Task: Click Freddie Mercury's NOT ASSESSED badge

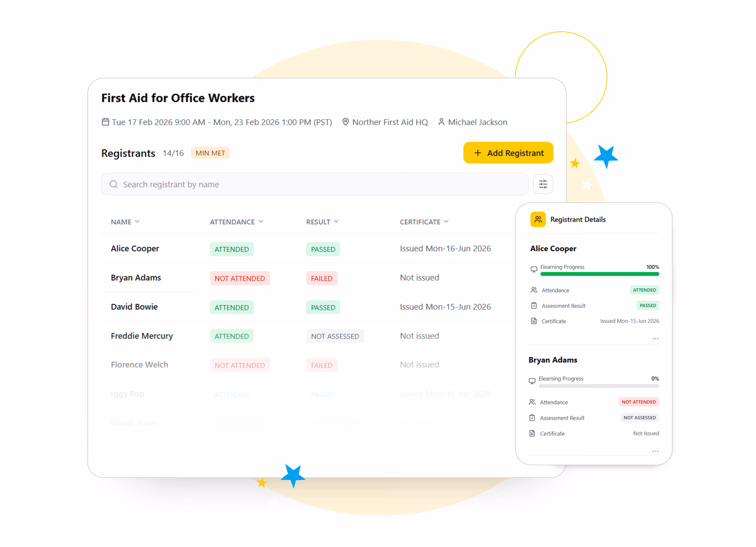Action: 335,336
